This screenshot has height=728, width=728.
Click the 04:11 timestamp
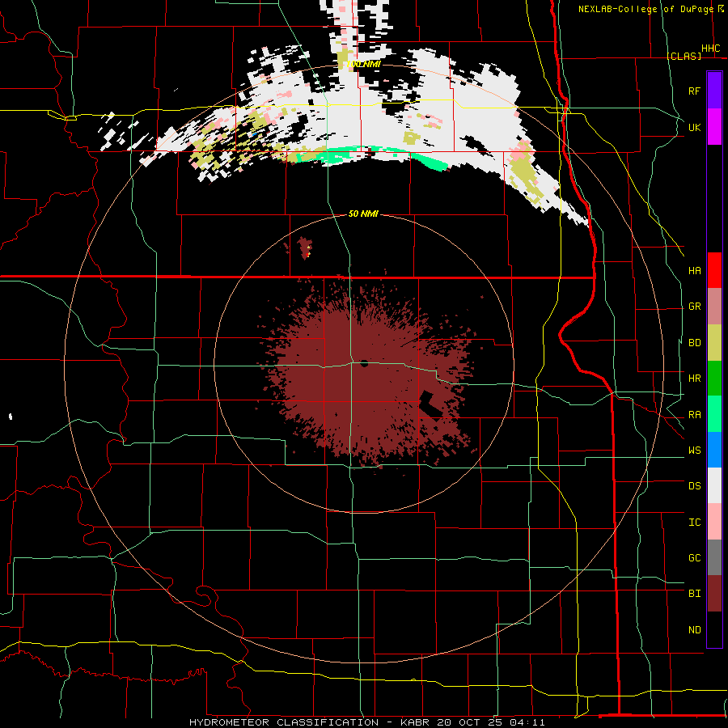tap(527, 722)
